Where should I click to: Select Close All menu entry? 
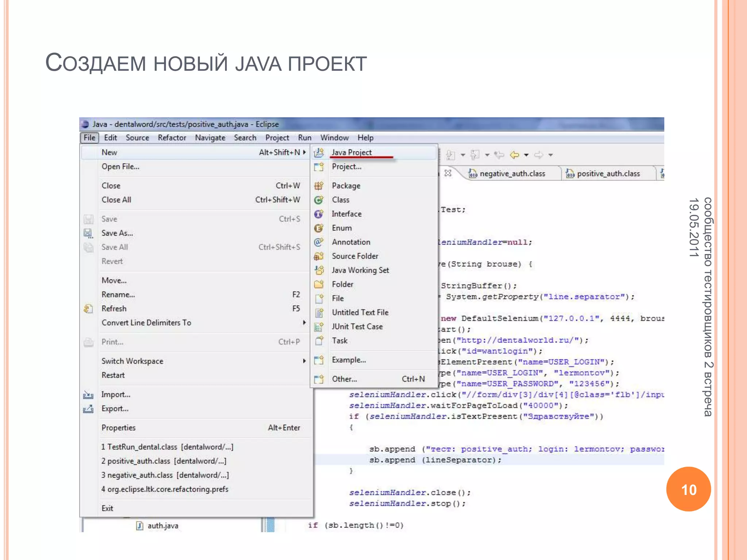(196, 200)
